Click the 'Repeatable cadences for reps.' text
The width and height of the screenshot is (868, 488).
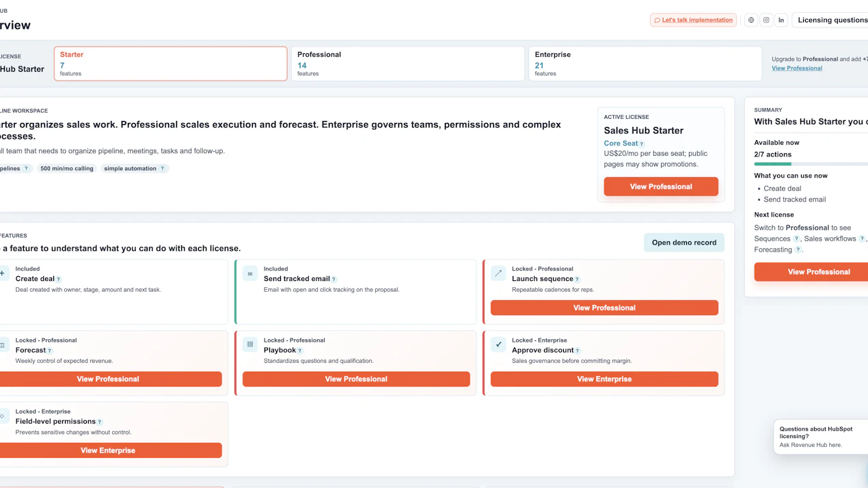[x=553, y=290]
